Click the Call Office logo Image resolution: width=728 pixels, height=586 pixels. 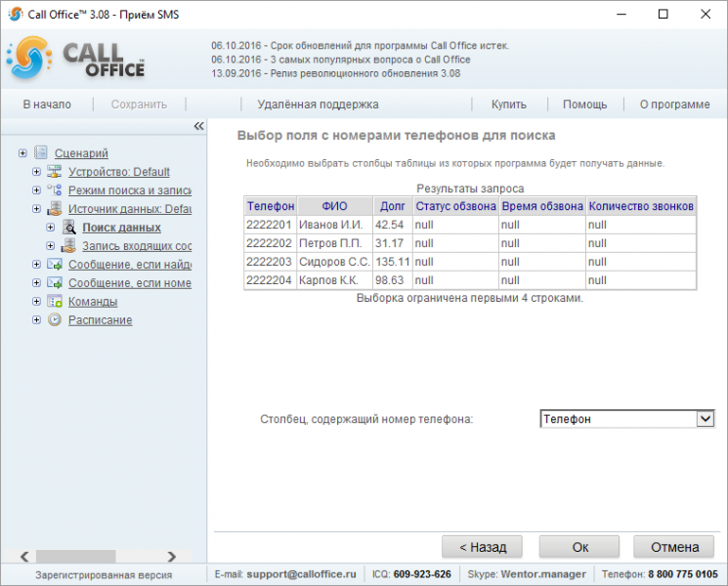75,59
